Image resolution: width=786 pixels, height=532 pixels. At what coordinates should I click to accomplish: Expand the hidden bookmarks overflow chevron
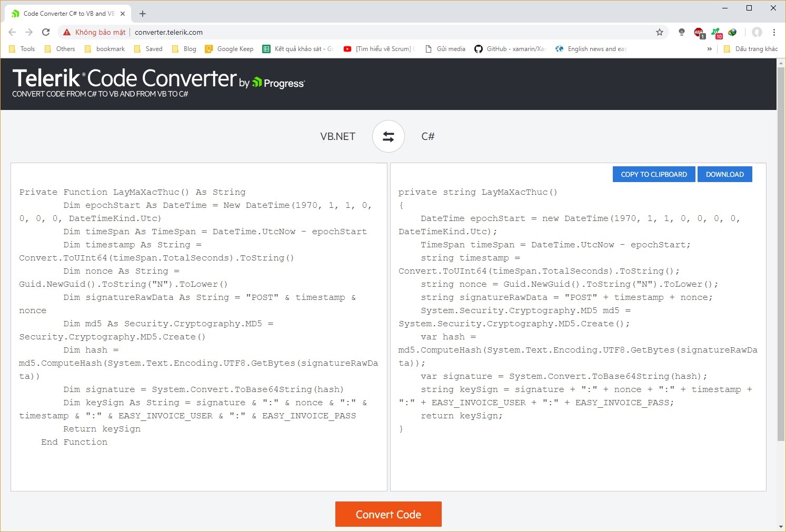[709, 49]
